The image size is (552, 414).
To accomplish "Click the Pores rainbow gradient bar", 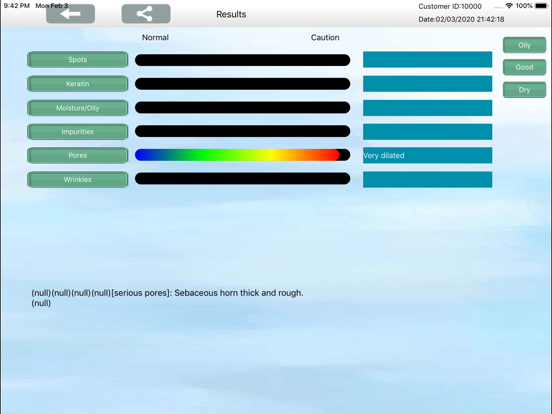I will 243,155.
